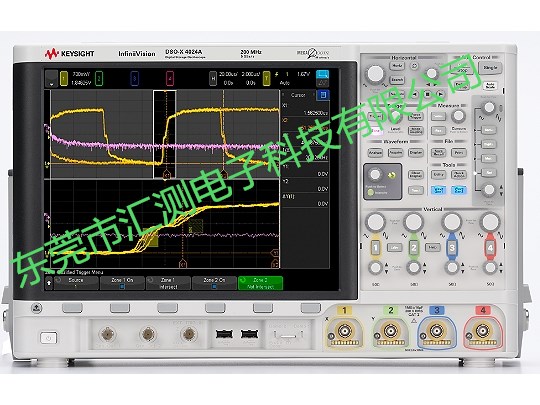The height and width of the screenshot is (405, 540).
Task: Push the Auto Scale button
Action: point(490,86)
